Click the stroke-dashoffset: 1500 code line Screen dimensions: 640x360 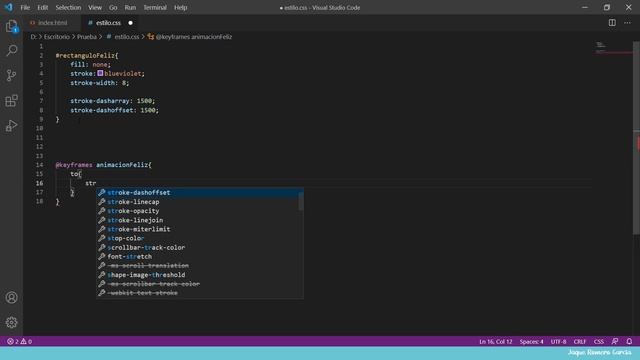point(114,110)
